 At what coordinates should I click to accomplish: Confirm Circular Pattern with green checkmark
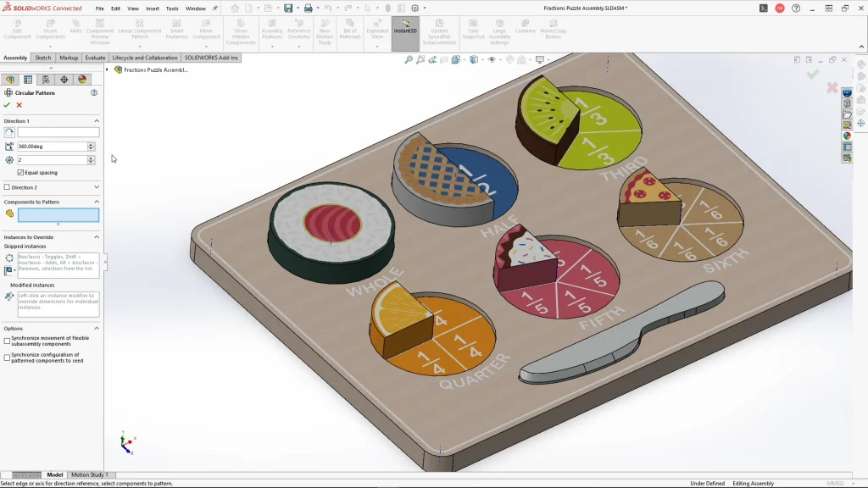tap(7, 105)
